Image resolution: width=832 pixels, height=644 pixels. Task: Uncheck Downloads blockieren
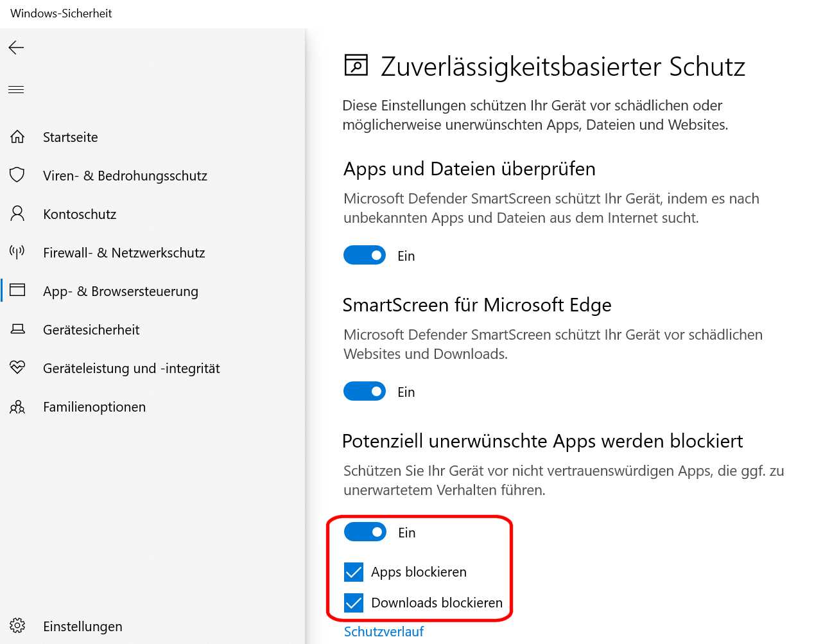[354, 602]
